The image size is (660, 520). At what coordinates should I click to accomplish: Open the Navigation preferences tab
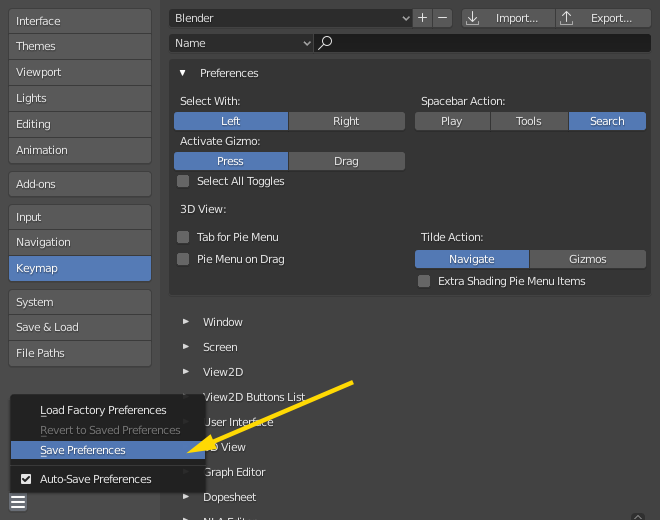(80, 243)
